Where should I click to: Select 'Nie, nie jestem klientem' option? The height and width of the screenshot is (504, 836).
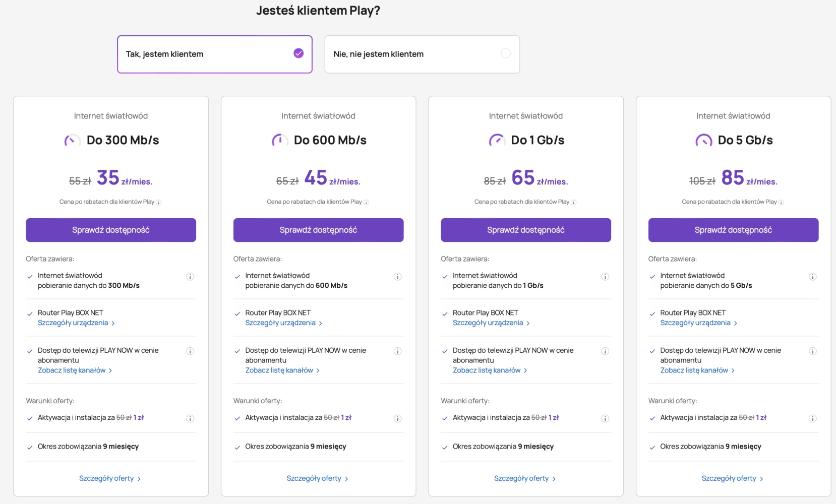tap(422, 54)
